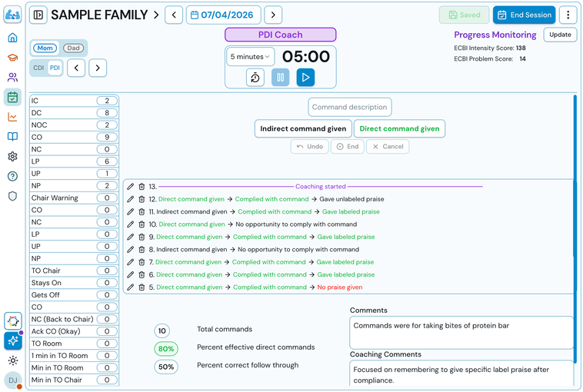Click the next arrow beside CDI PDI
This screenshot has width=583, height=392.
[98, 68]
